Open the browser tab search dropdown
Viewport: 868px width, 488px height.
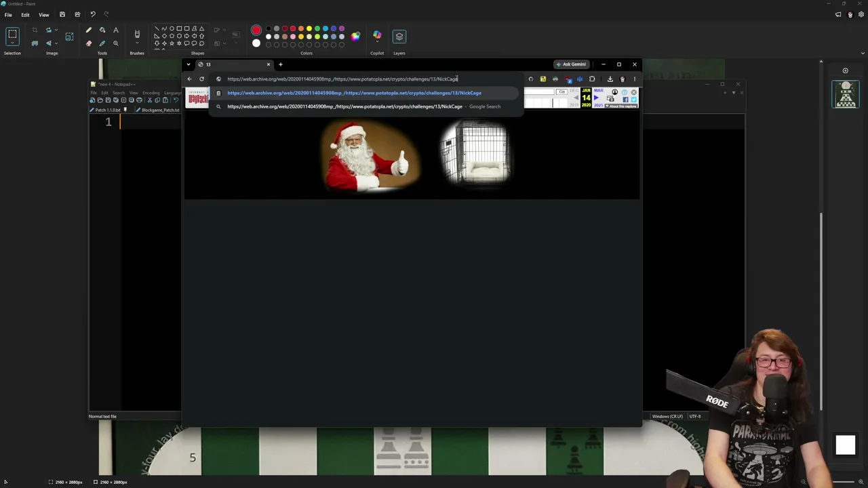pos(189,64)
